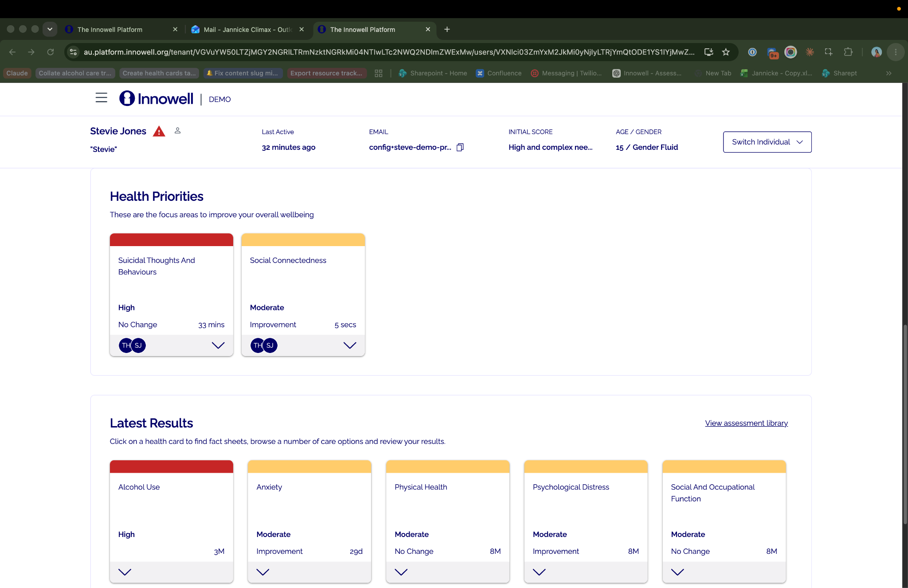Open the Confluence bookmark
Image resolution: width=908 pixels, height=588 pixels.
[x=499, y=73]
